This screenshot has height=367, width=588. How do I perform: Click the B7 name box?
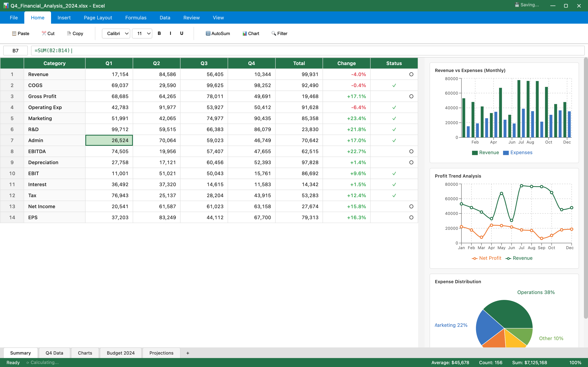click(15, 51)
